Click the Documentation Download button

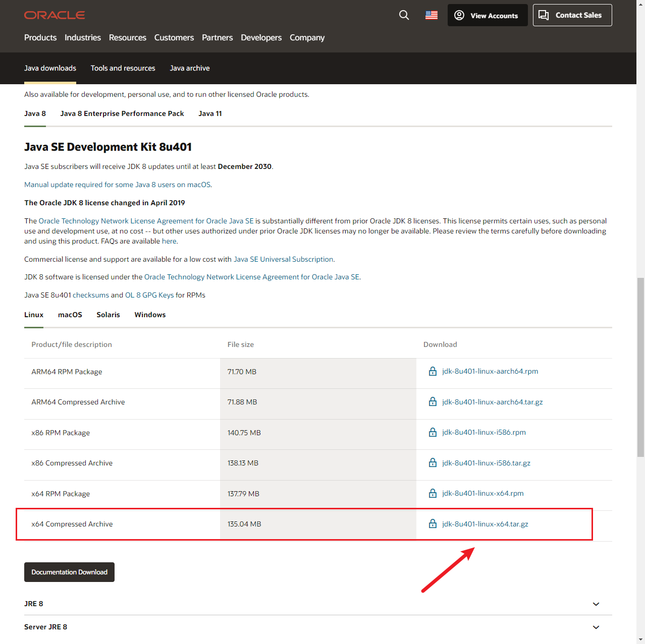(x=69, y=572)
